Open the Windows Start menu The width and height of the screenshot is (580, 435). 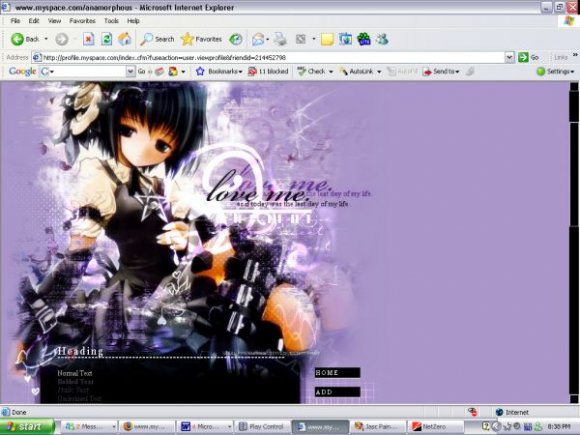27,426
